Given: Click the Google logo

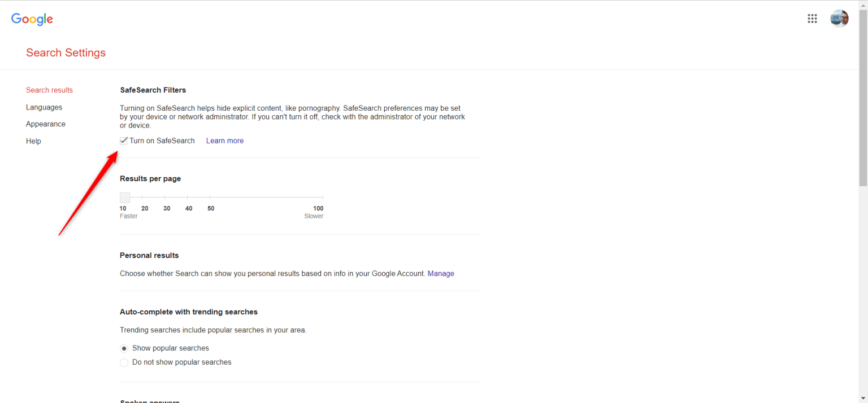Looking at the screenshot, I should (x=32, y=19).
